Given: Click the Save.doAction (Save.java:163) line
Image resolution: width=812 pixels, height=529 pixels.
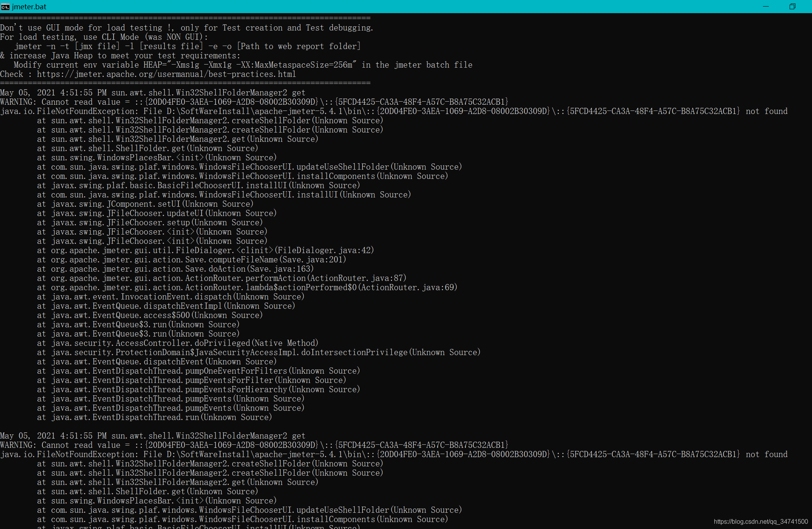Looking at the screenshot, I should pyautogui.click(x=175, y=269).
